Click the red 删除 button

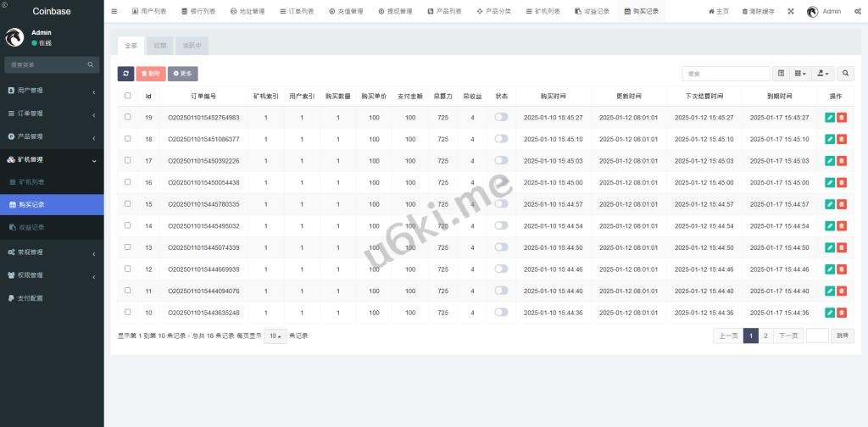click(151, 74)
